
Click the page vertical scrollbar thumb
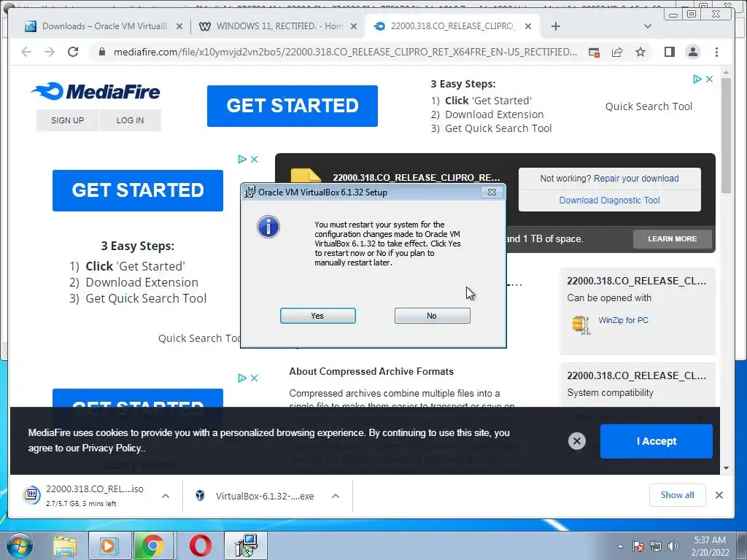726,136
